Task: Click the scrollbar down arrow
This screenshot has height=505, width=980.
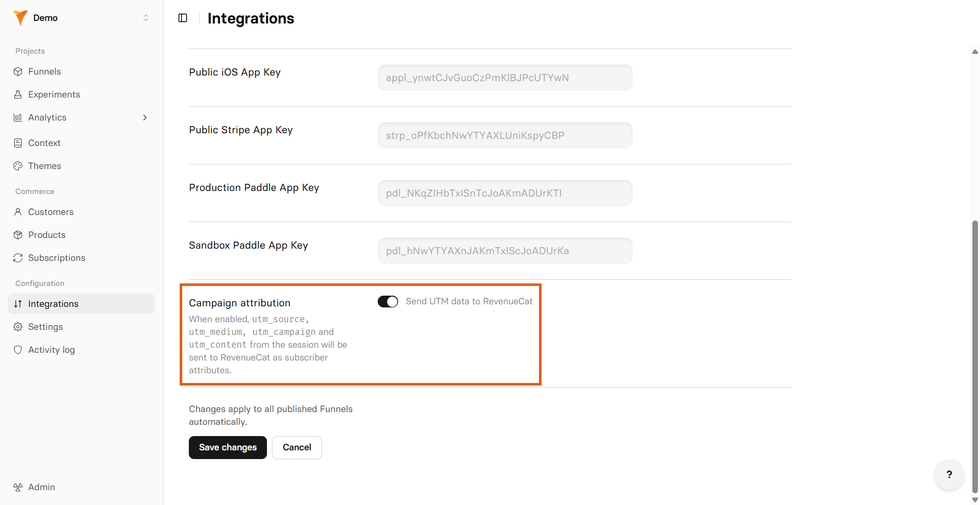Action: 975,500
